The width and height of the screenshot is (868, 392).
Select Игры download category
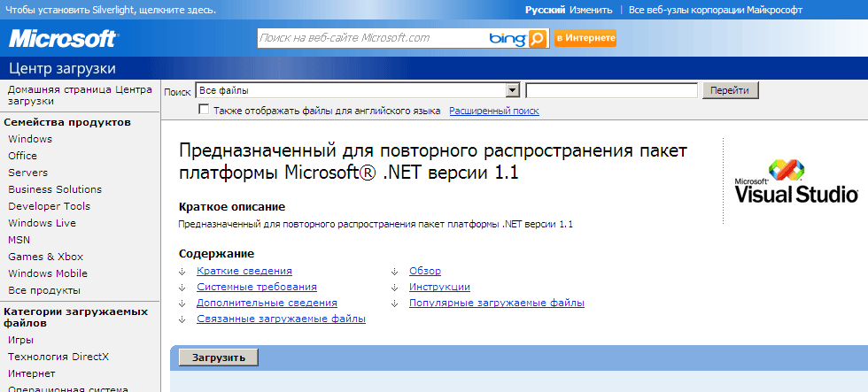[20, 340]
